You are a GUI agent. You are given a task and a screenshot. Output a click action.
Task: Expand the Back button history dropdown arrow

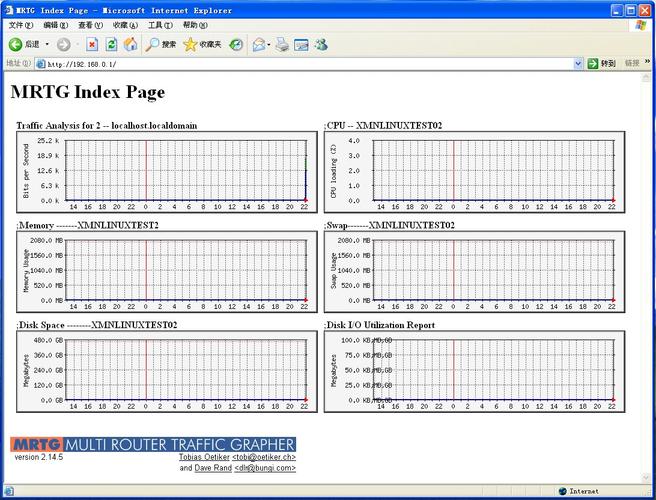(47, 44)
